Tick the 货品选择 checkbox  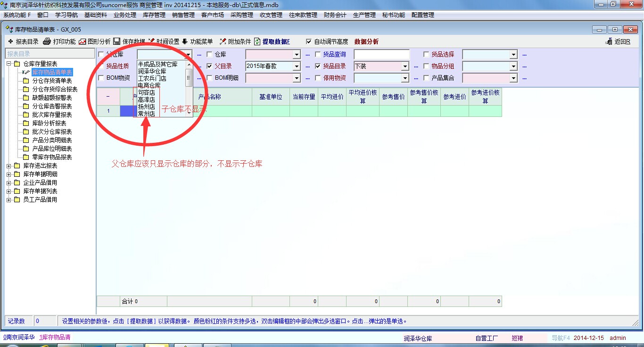[427, 54]
